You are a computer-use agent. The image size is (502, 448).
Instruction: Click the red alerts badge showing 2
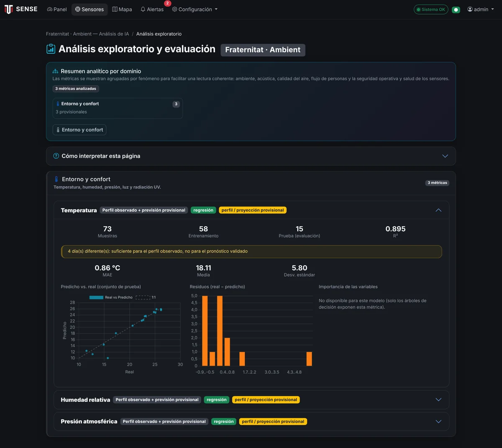coord(167,3)
